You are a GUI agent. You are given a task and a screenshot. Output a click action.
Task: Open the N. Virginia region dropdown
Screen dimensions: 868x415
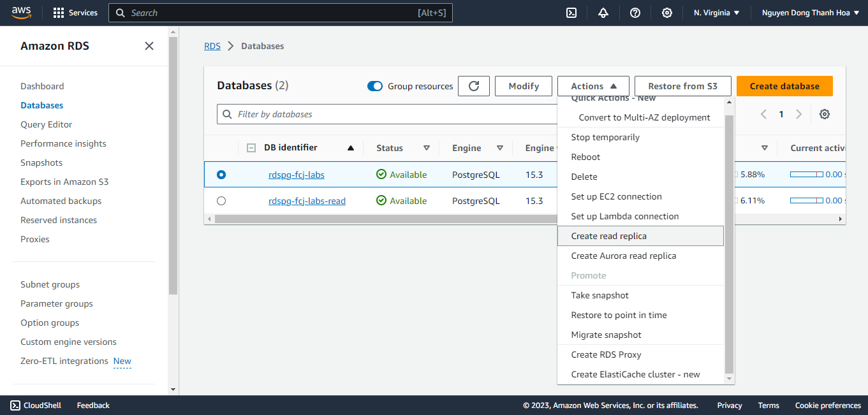click(x=717, y=13)
